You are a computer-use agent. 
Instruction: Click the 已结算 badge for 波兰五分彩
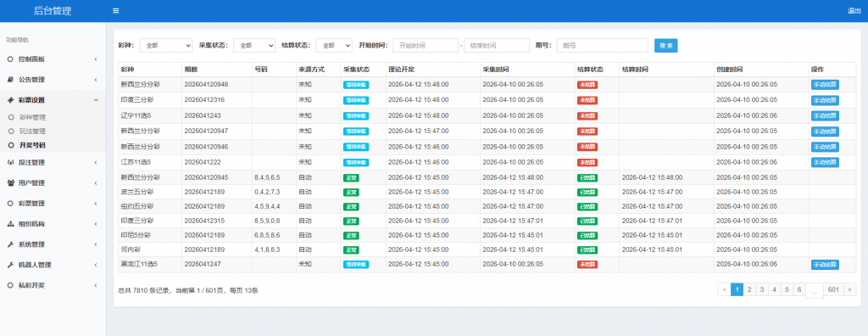pyautogui.click(x=587, y=192)
